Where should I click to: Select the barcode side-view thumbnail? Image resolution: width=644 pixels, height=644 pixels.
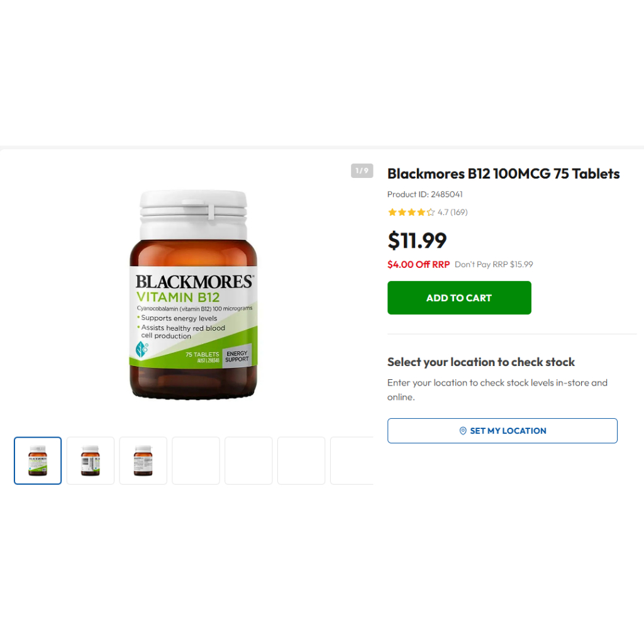(91, 460)
